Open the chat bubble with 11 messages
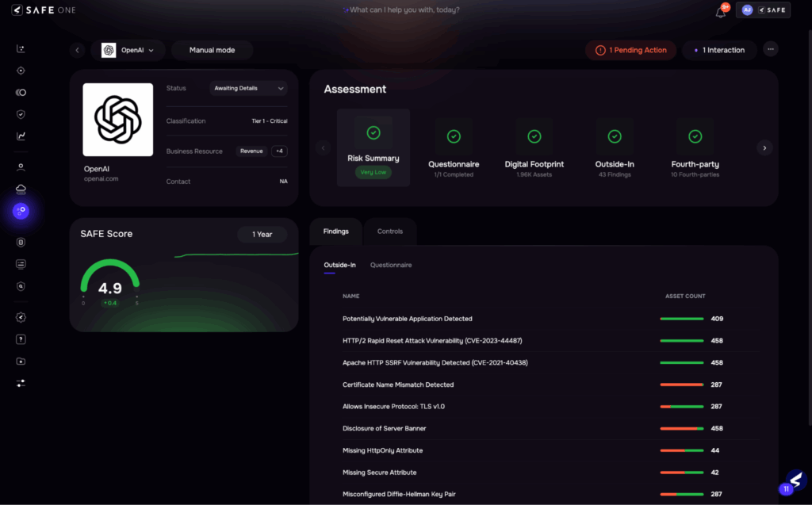This screenshot has width=812, height=505. click(795, 481)
